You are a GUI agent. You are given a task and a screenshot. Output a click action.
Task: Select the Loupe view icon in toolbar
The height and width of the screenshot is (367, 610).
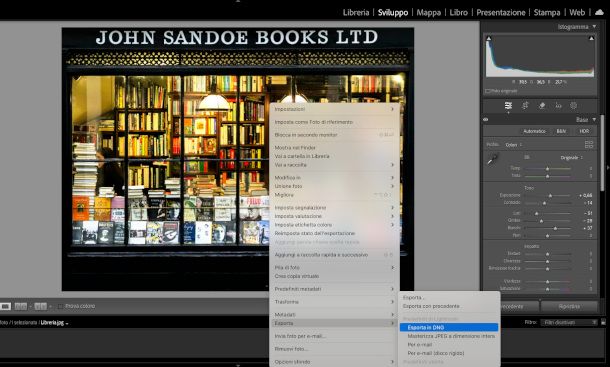(5, 306)
